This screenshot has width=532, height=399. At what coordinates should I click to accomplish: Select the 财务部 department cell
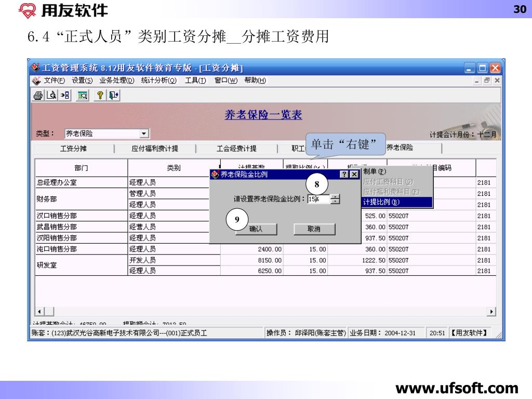(82, 199)
